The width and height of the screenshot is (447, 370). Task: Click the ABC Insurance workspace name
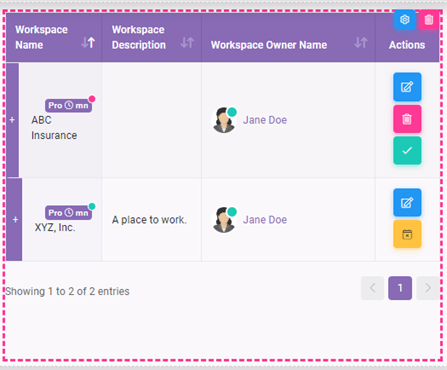pyautogui.click(x=54, y=128)
